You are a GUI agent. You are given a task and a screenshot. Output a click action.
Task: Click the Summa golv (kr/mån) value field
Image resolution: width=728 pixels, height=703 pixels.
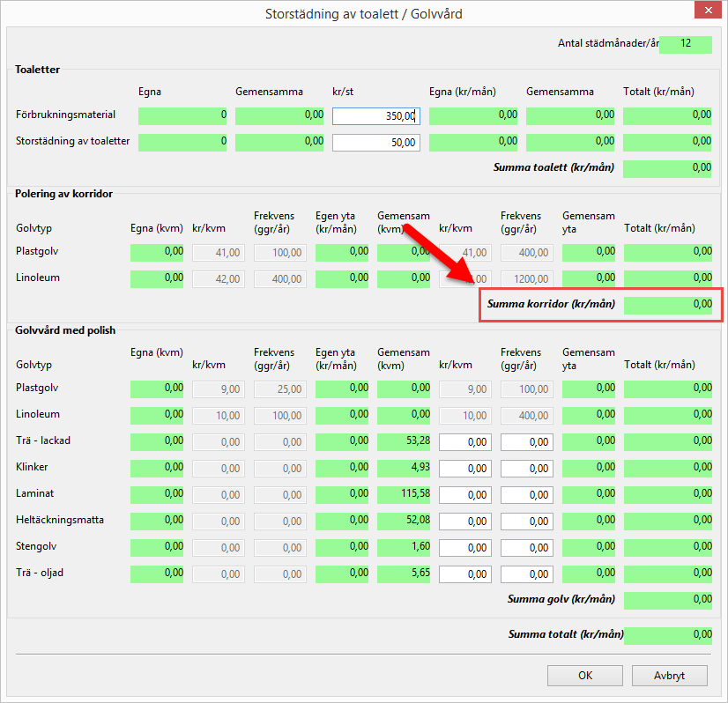click(x=667, y=601)
